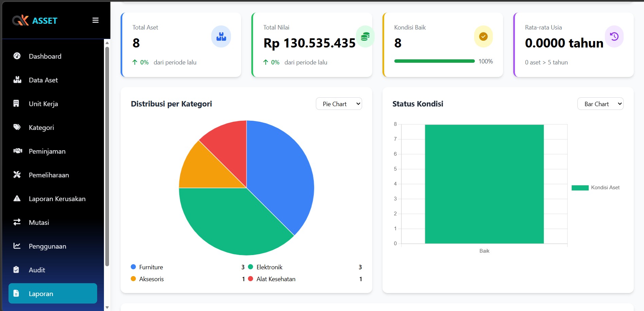
Task: Click the Kategori tag icon
Action: (x=17, y=127)
